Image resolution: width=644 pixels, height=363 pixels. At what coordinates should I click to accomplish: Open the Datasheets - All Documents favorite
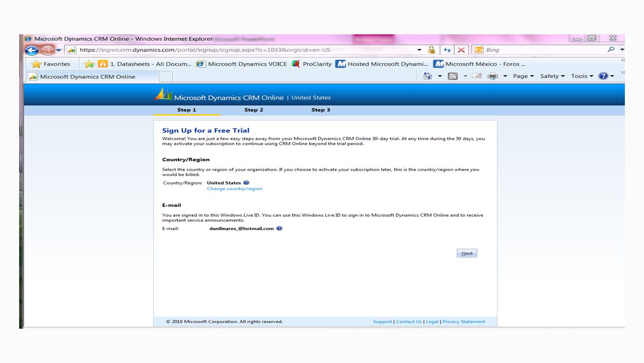click(x=145, y=64)
